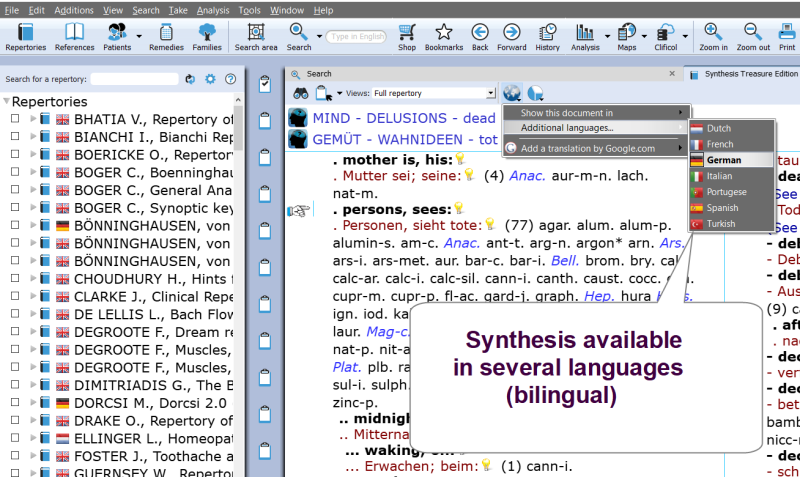Tick the BOERICKE O. repertory checkbox

(x=15, y=155)
